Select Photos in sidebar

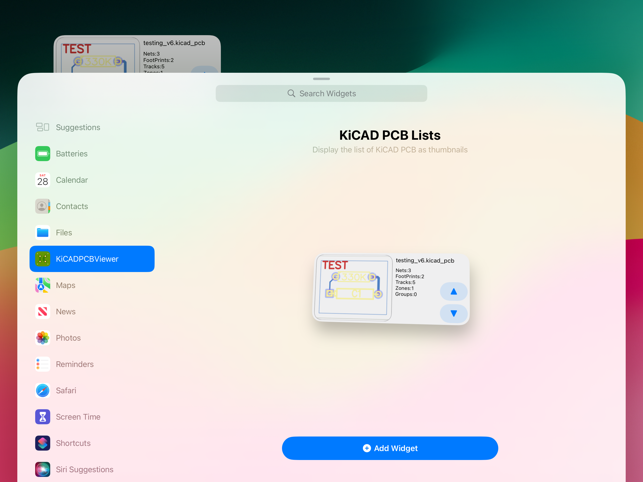[92, 338]
